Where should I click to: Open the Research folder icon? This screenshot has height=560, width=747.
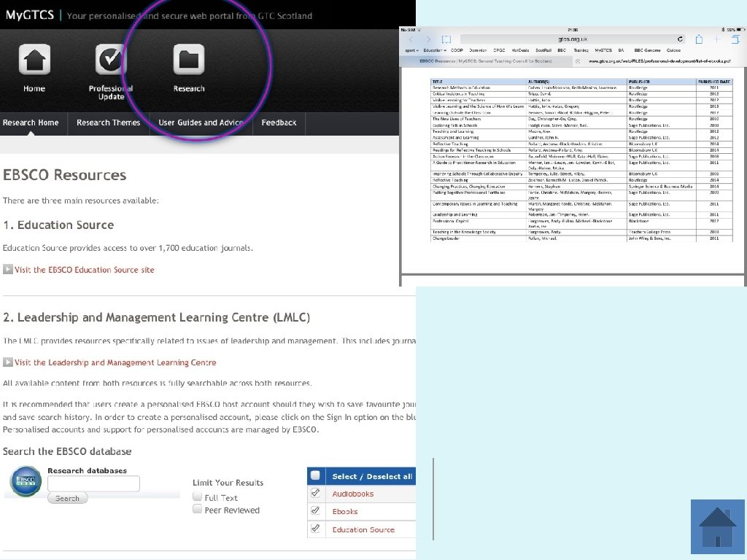coord(189,60)
